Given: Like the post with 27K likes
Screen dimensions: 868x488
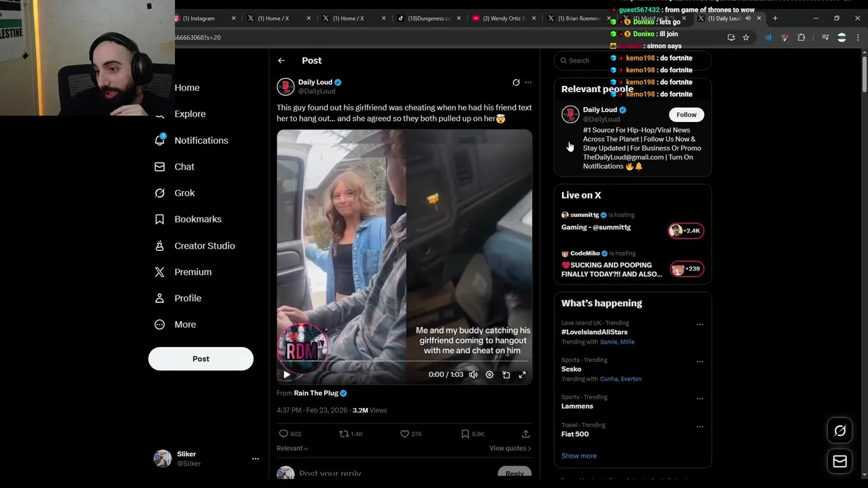Looking at the screenshot, I should click(x=404, y=434).
